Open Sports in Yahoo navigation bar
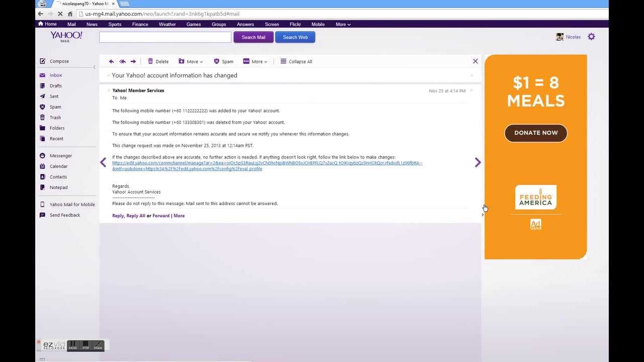This screenshot has width=644, height=362. tap(115, 24)
